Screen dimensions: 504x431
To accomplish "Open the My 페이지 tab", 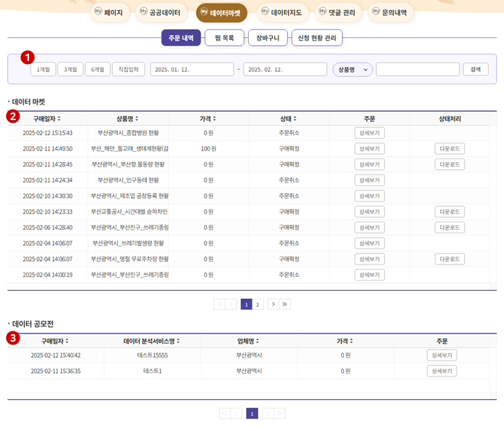I will coord(110,13).
